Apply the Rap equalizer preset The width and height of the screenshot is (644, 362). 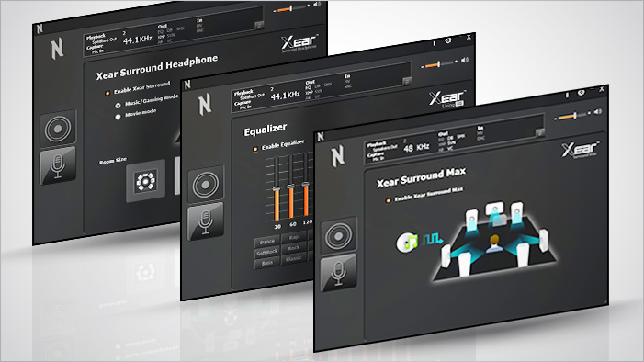point(294,237)
